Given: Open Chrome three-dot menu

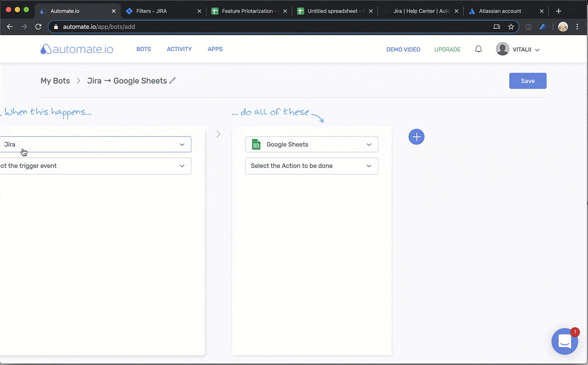Looking at the screenshot, I should click(577, 27).
